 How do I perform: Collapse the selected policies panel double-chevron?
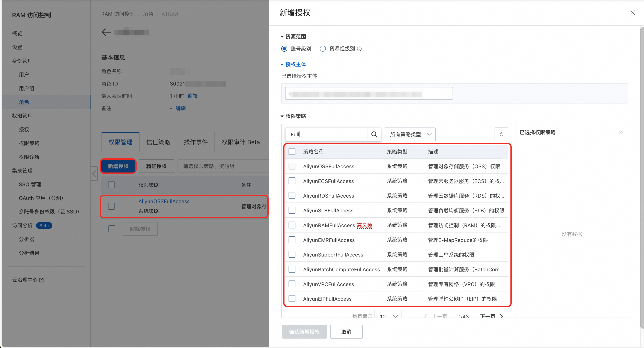[x=620, y=132]
